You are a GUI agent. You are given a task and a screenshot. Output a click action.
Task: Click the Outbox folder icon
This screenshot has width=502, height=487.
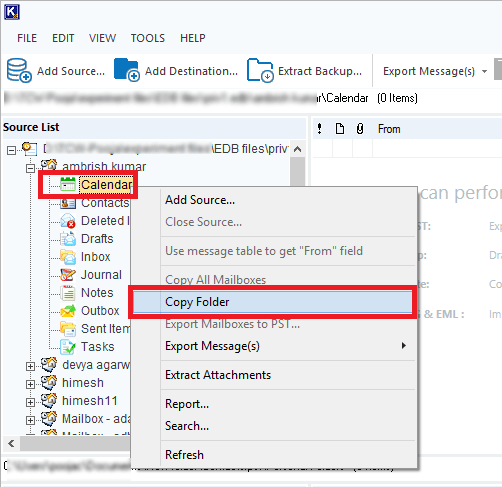(68, 311)
